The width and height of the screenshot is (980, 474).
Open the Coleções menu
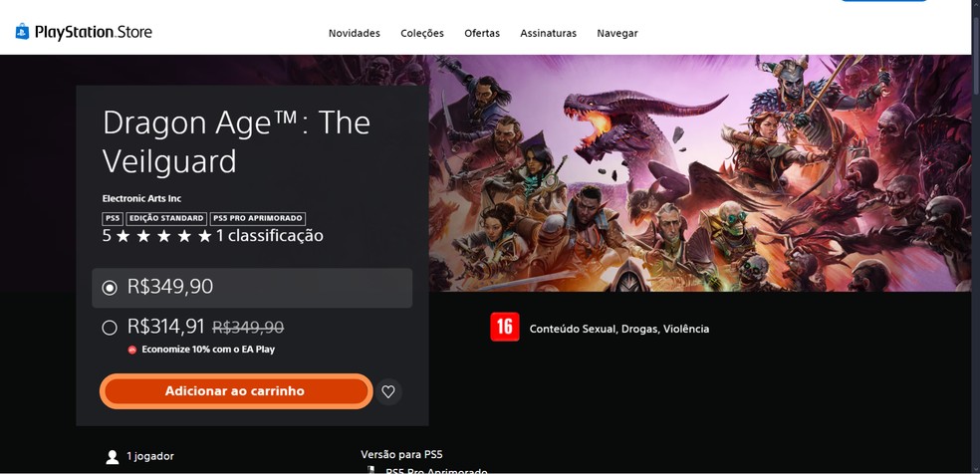point(422,33)
